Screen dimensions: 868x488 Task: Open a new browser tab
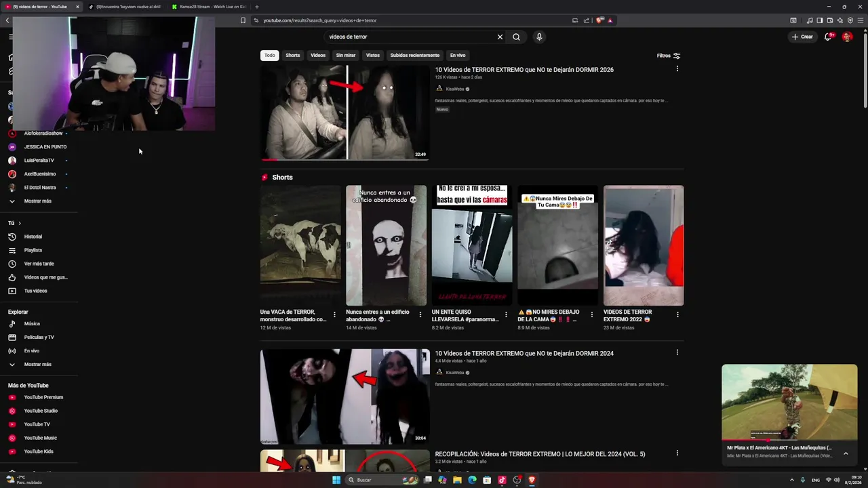(x=256, y=7)
